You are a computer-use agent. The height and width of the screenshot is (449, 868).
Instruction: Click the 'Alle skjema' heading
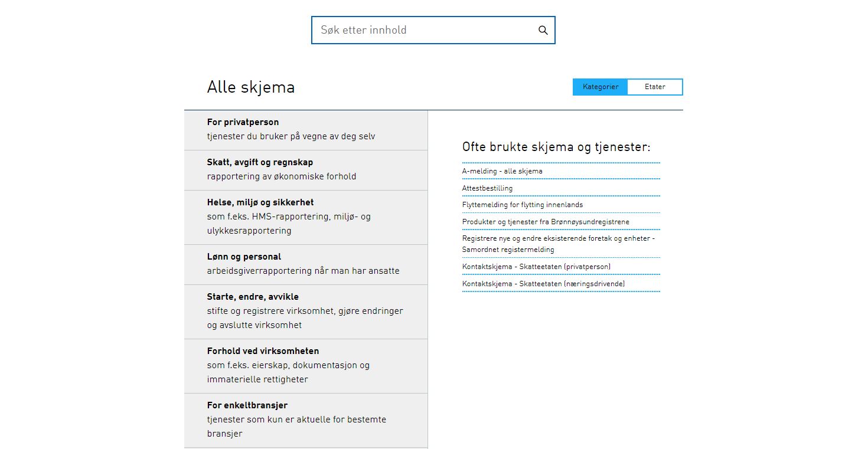250,87
